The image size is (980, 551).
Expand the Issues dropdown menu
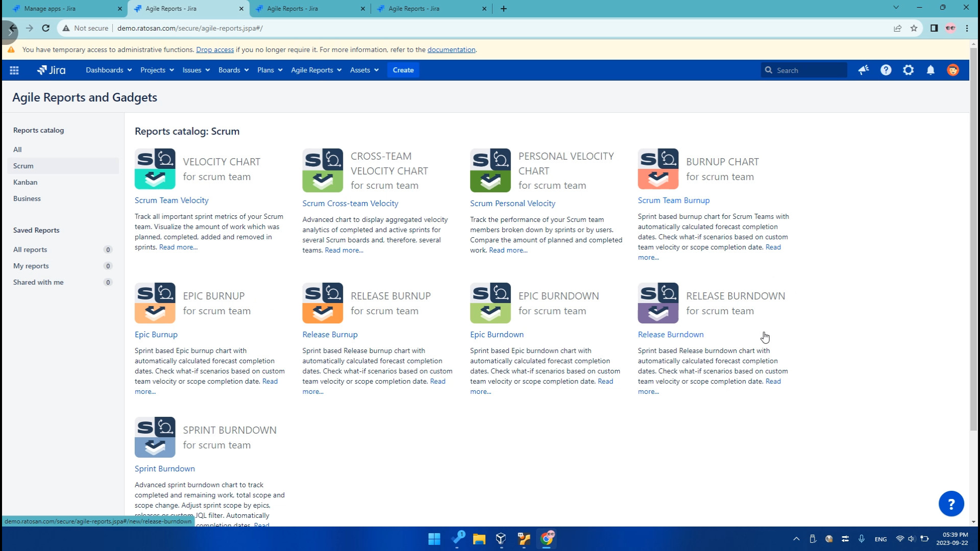coord(196,70)
